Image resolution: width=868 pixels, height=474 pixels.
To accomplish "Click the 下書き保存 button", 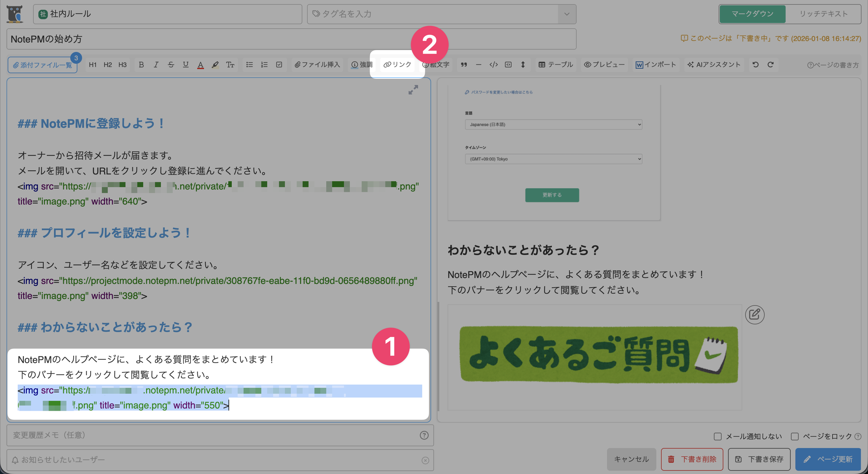I will pos(759,459).
